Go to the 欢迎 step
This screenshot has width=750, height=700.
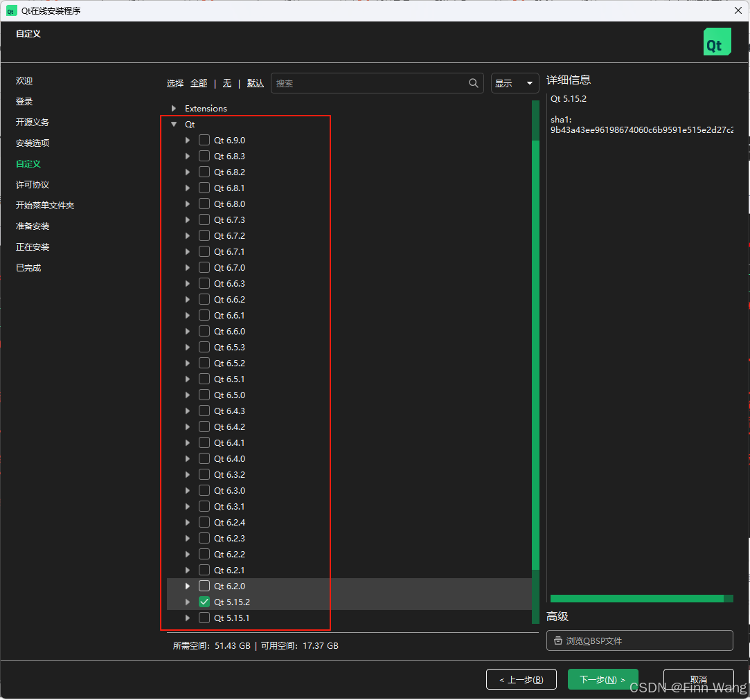[x=24, y=81]
